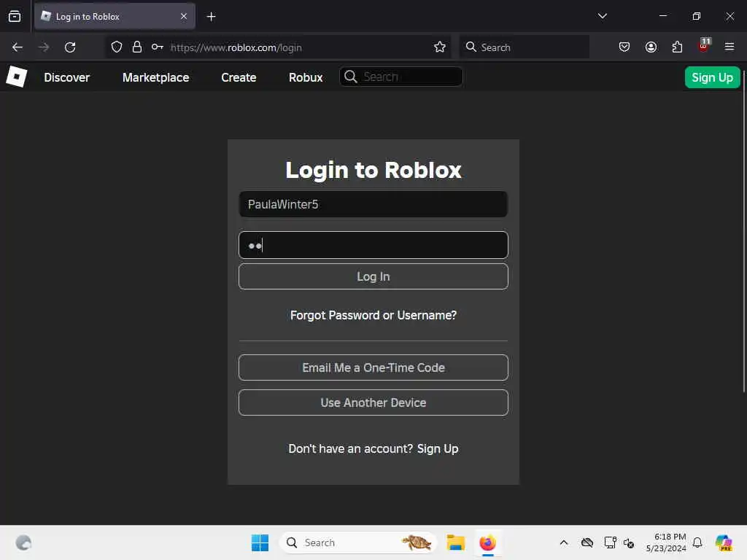Open the widgets icon on taskbar

23,542
